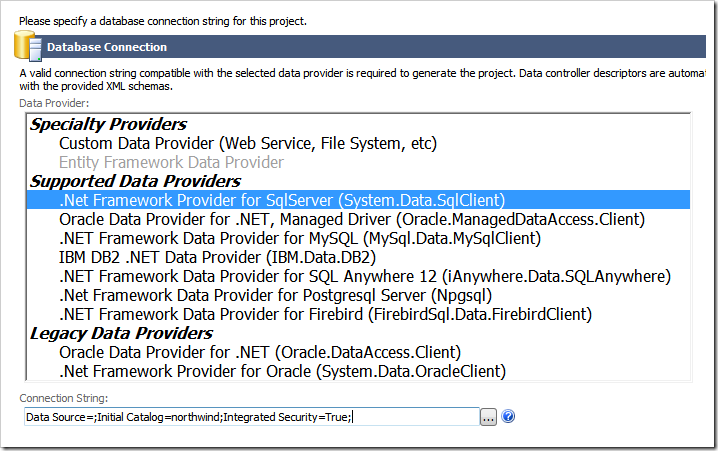
Task: Click the Supported Data Providers group heading
Action: [135, 181]
